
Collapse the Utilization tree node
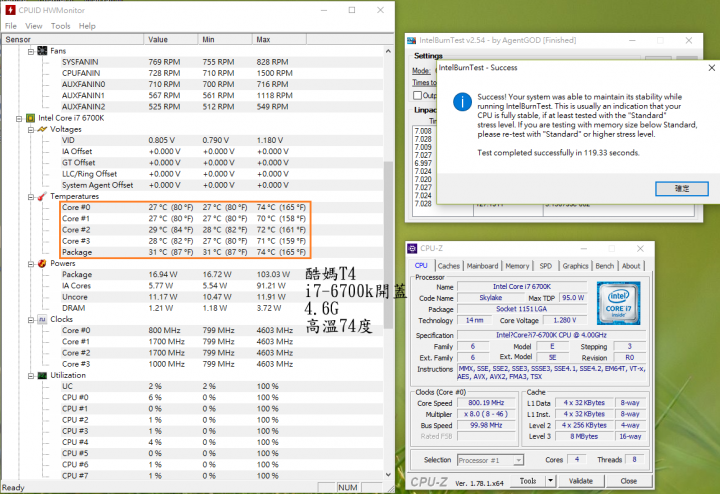[31, 376]
